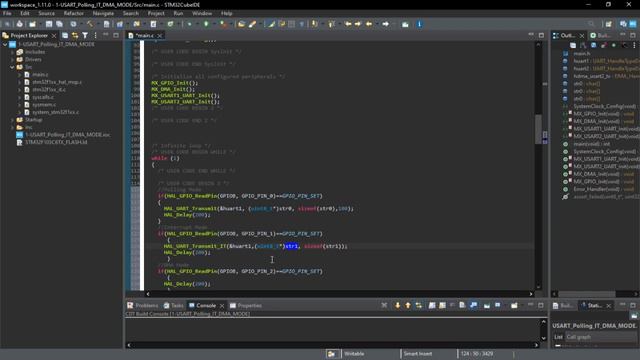Open the File menu
This screenshot has width=640, height=360.
click(x=7, y=13)
